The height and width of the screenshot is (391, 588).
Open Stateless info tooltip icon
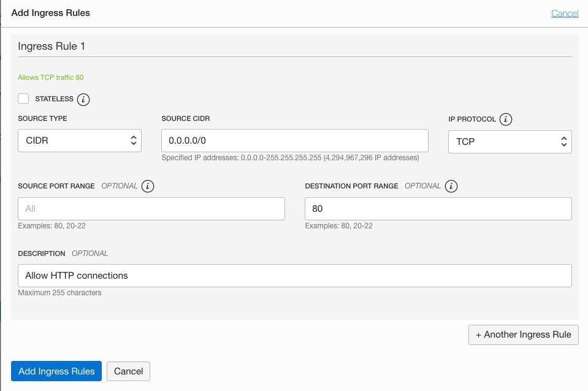click(83, 99)
